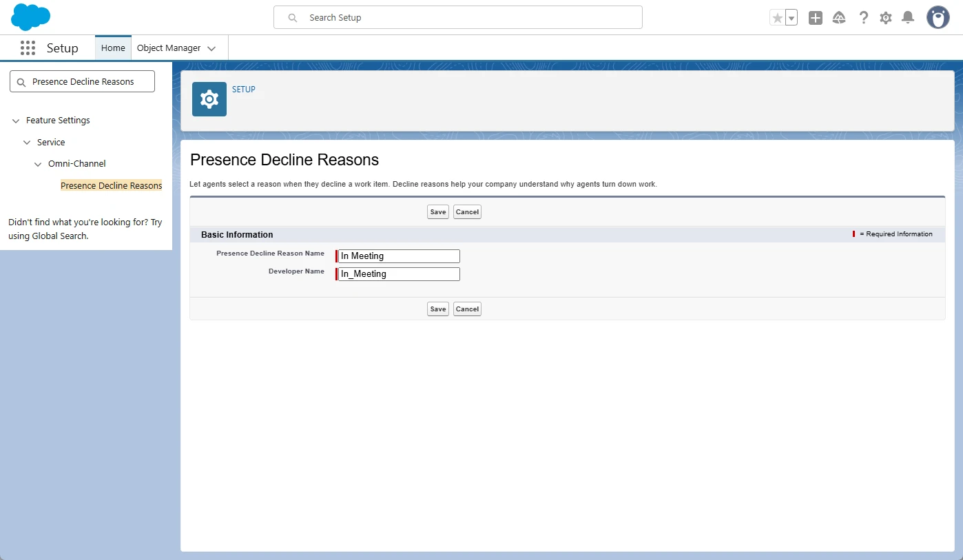Click the Presence Decline Reasons page heading

tap(284, 160)
